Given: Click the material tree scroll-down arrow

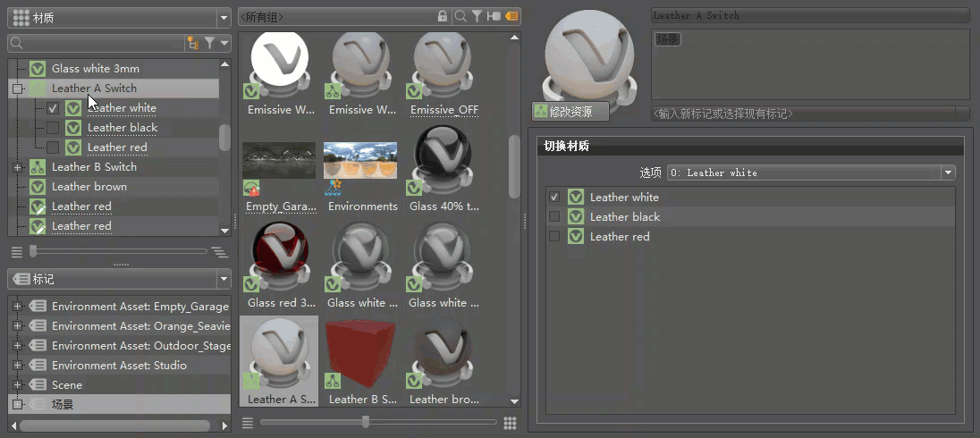Looking at the screenshot, I should click(x=225, y=231).
